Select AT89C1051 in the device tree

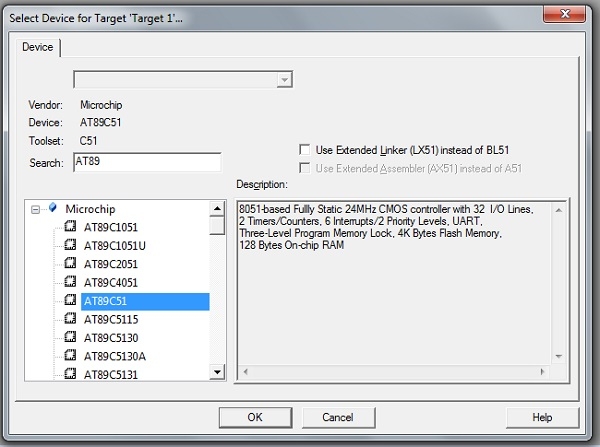pos(111,227)
